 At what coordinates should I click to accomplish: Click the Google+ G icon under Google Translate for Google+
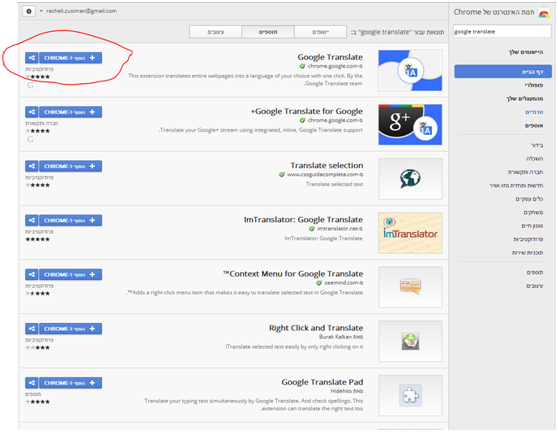point(30,139)
